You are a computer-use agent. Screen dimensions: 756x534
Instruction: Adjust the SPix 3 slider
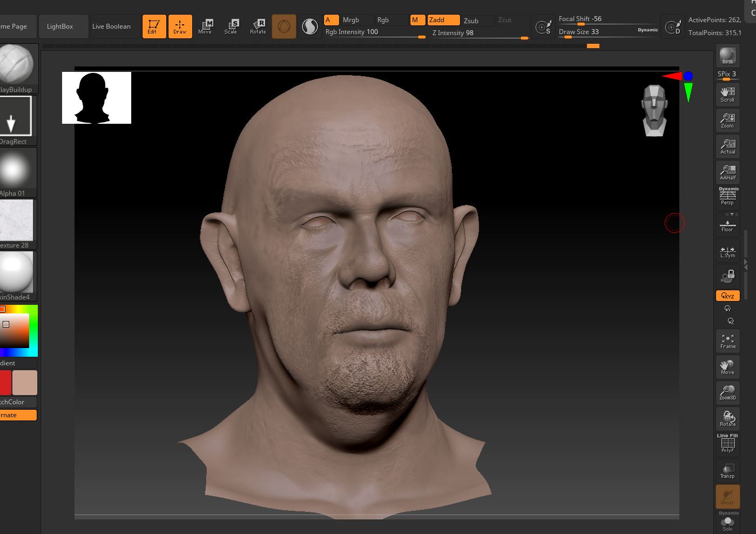click(727, 75)
